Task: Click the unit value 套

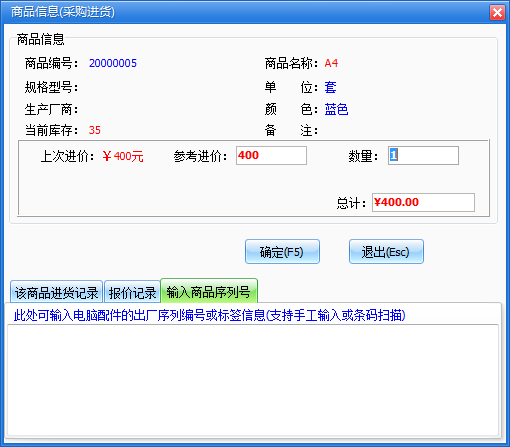Action: click(330, 87)
